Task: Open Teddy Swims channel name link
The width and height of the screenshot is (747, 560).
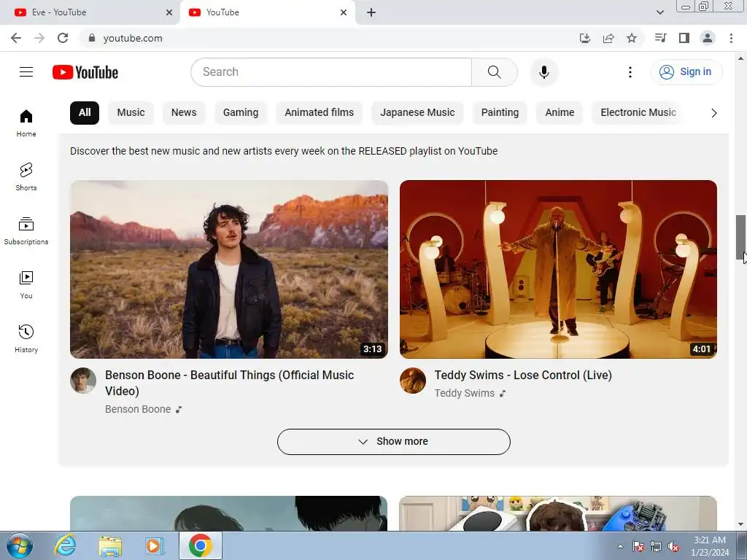Action: point(464,393)
